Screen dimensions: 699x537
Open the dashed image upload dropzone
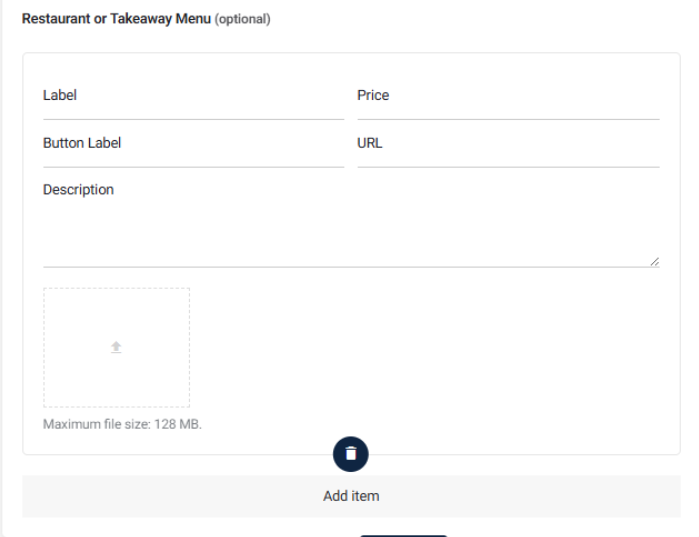116,347
